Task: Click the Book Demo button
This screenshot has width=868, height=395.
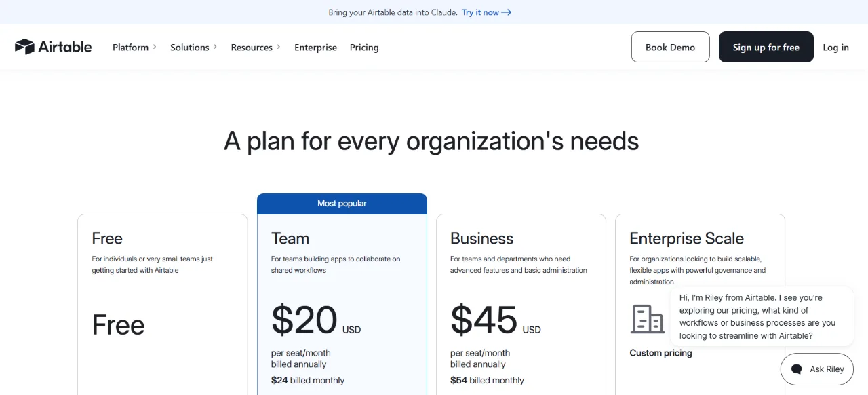Action: point(671,47)
